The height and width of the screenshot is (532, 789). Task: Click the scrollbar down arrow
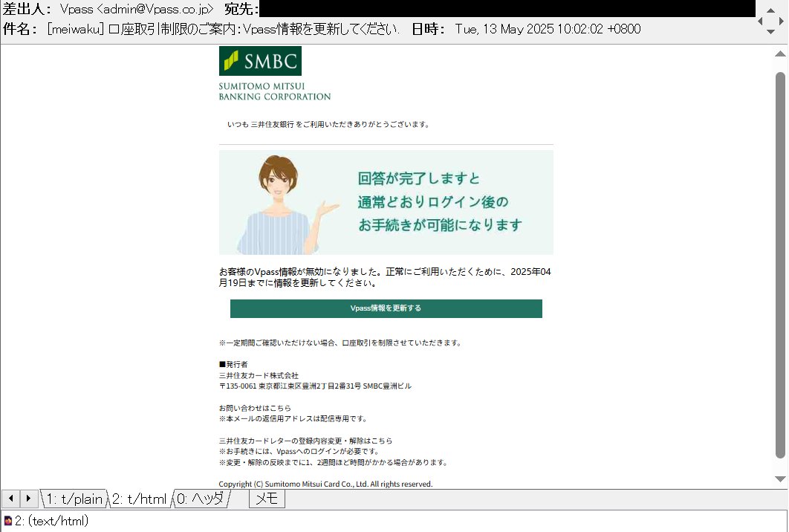click(780, 479)
